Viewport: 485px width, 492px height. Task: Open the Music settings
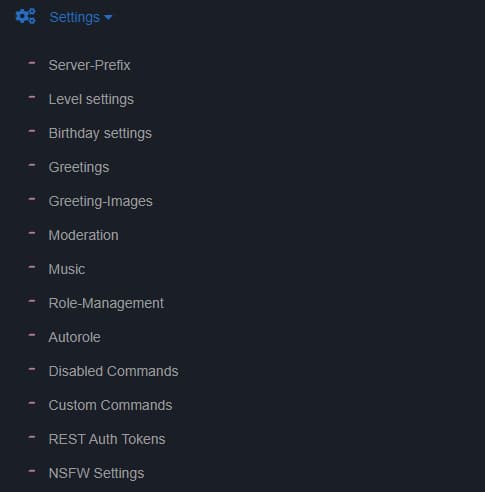(67, 269)
